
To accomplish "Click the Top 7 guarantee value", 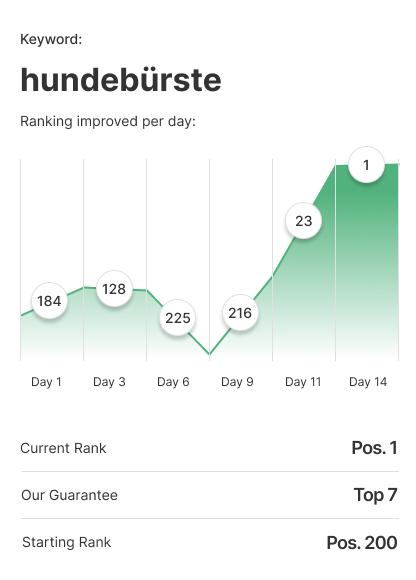I will [375, 495].
